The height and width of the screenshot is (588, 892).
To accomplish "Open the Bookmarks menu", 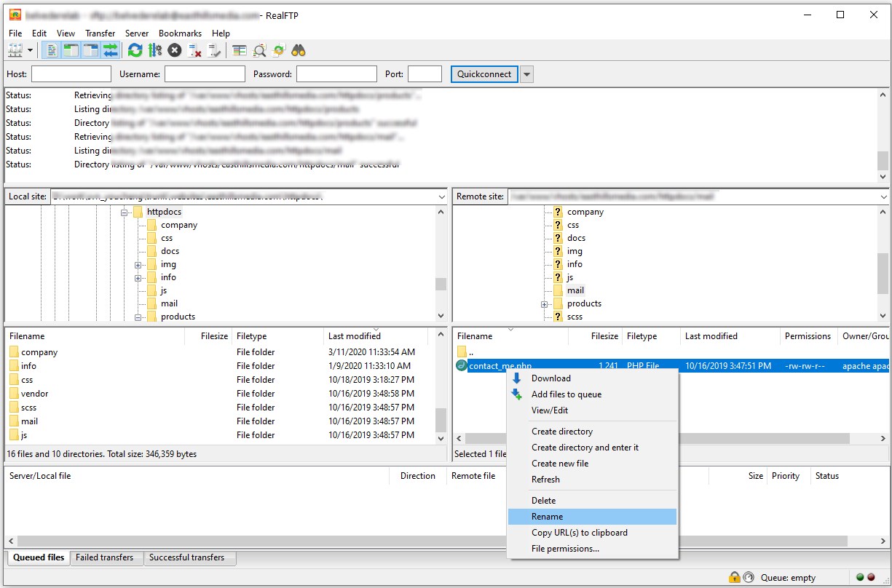I will pyautogui.click(x=180, y=33).
